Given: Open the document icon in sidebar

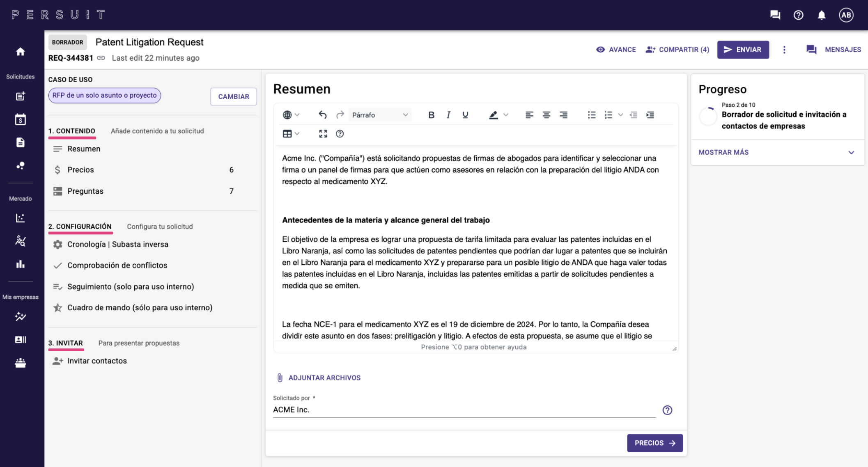Looking at the screenshot, I should click(x=20, y=142).
